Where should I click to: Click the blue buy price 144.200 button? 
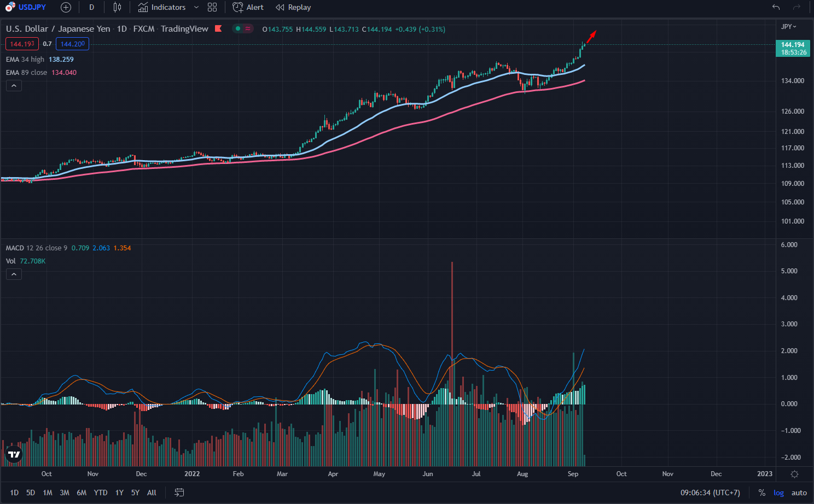click(x=72, y=44)
